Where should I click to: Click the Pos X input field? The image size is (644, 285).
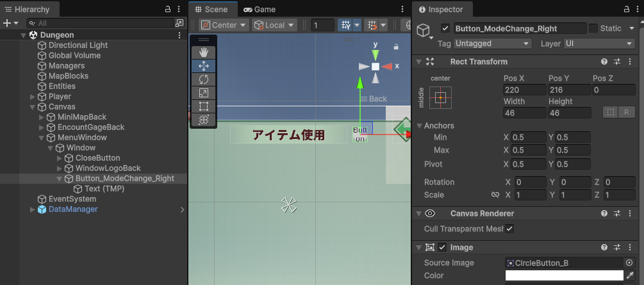[x=524, y=90]
